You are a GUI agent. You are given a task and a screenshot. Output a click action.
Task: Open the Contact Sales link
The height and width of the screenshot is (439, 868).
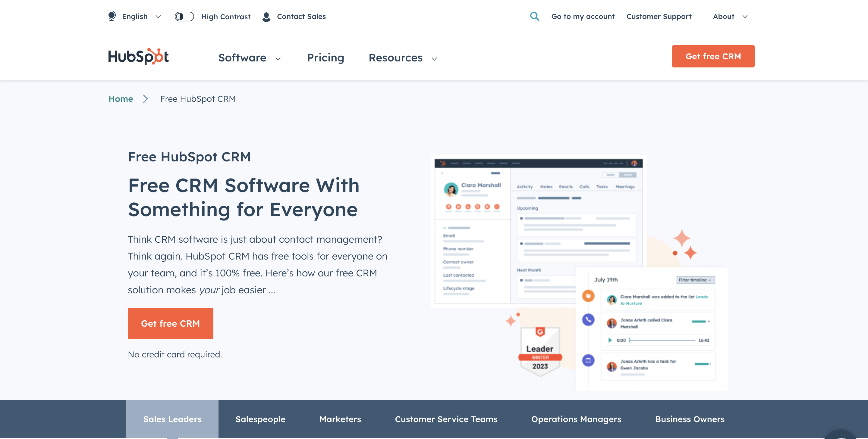(x=301, y=17)
